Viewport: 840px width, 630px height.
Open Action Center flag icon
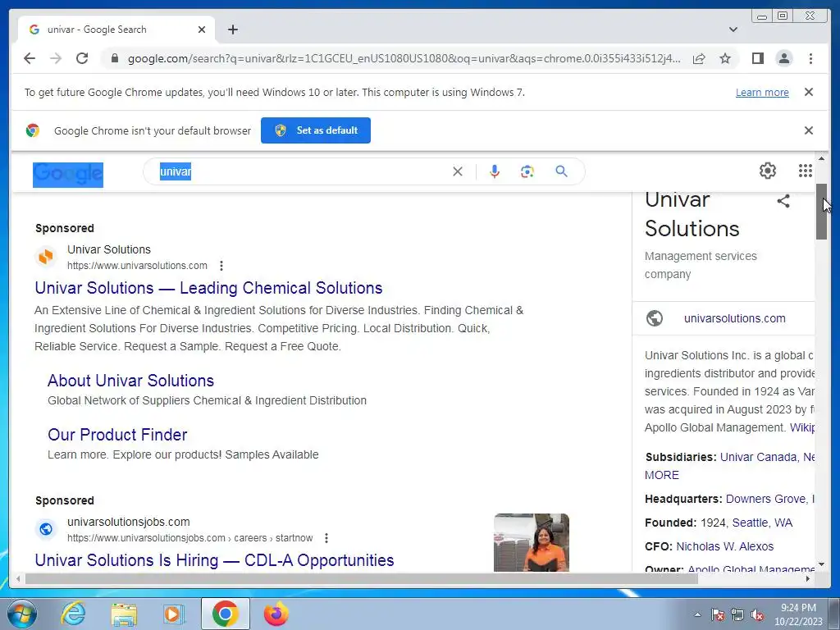(x=717, y=615)
